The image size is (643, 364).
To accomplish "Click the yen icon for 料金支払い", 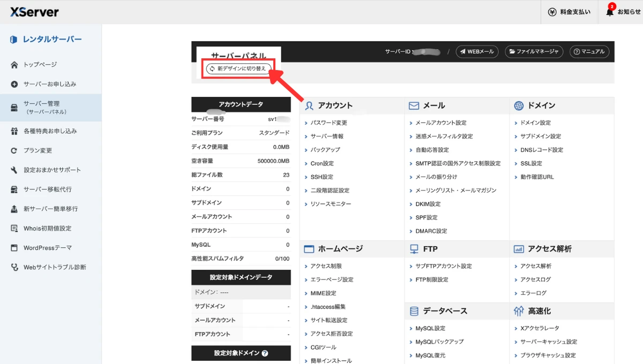I will click(x=552, y=12).
